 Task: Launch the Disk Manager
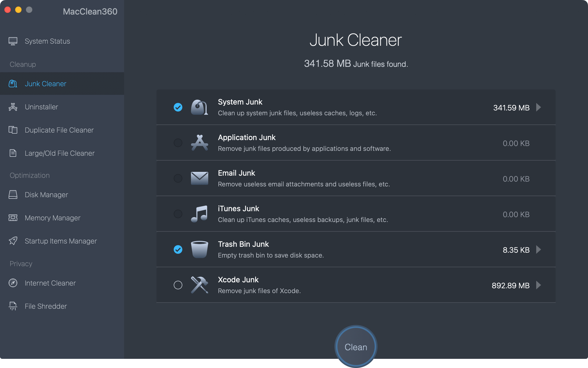pyautogui.click(x=46, y=195)
